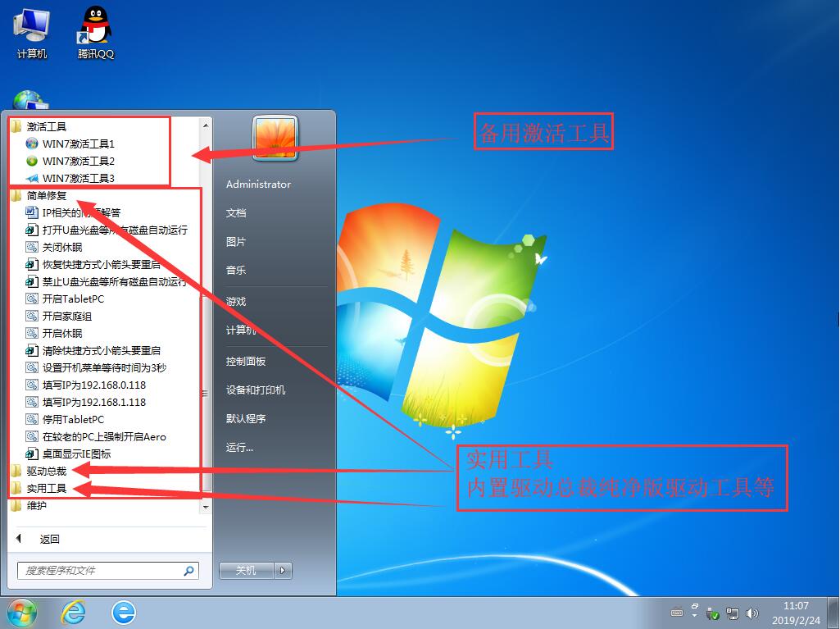Click program list scrollbar down arrow
Screen dimensions: 840x629
[x=206, y=506]
